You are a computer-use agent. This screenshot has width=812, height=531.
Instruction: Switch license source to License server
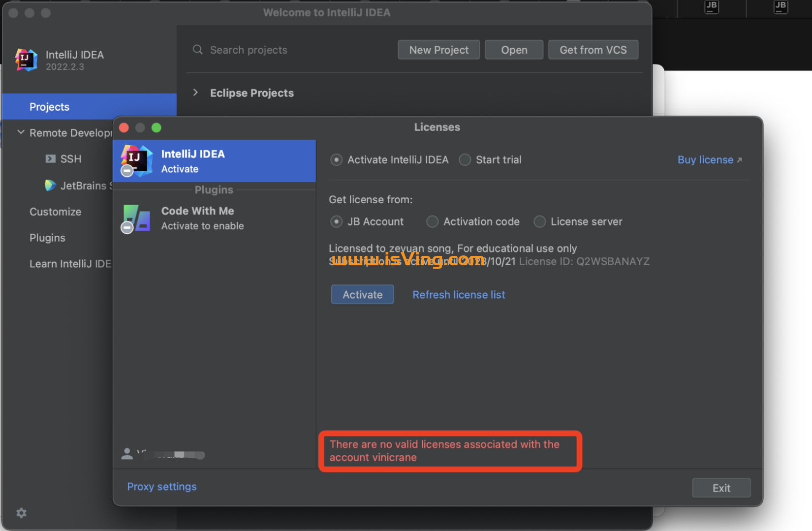(539, 221)
